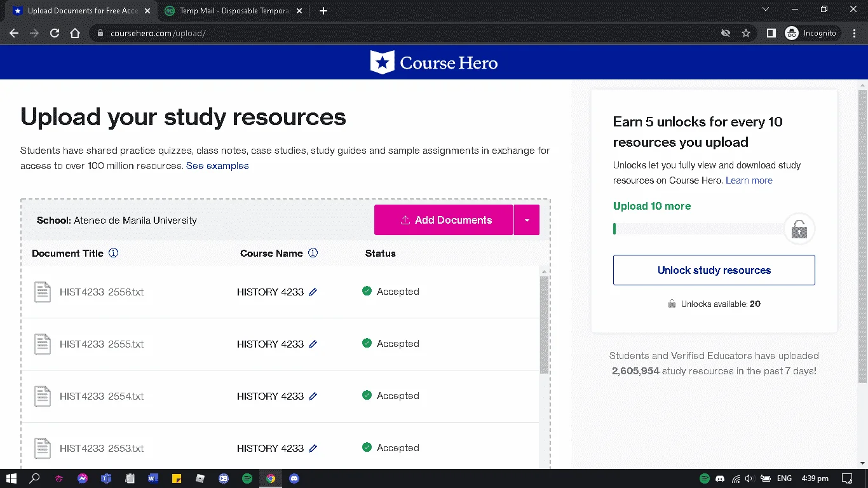Viewport: 868px width, 488px height.
Task: Open the Add Documents dropdown arrow
Action: click(527, 220)
